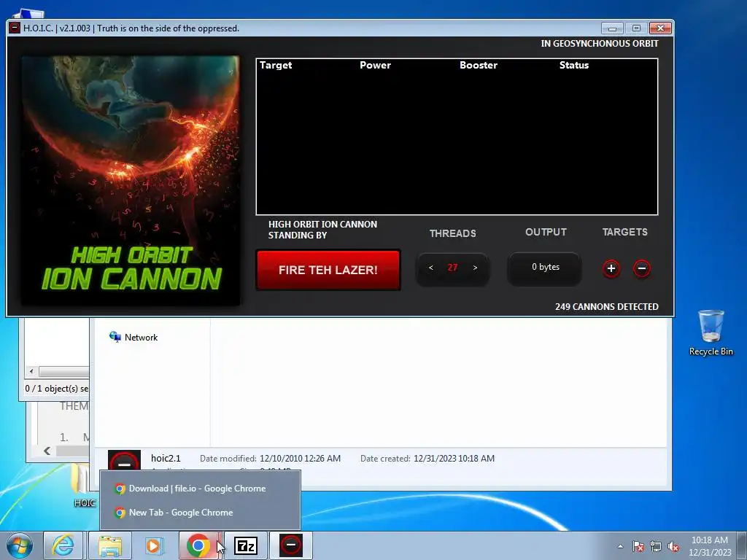
Task: Open New Tab Chrome window
Action: [200, 513]
